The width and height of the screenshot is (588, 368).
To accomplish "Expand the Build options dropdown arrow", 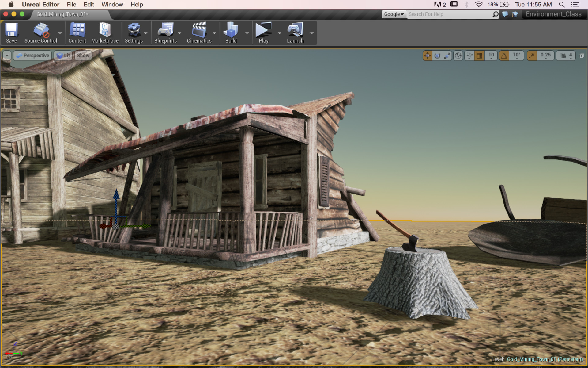I will coord(247,33).
